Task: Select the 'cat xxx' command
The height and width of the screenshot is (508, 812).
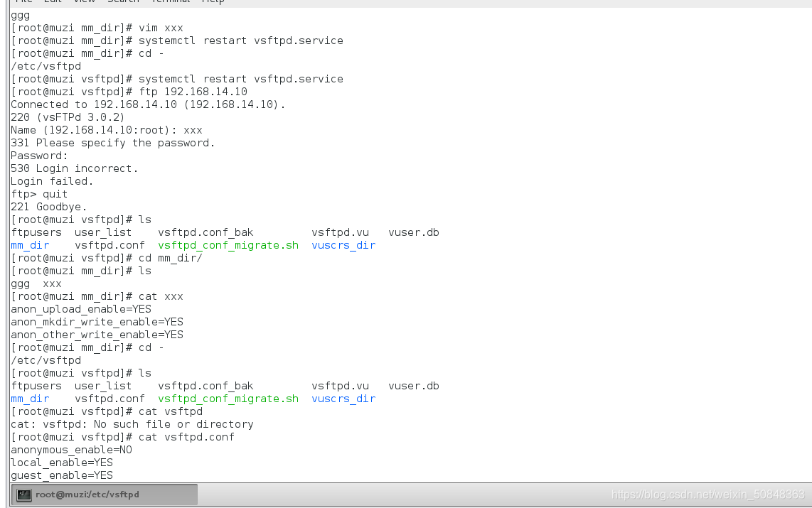Action: pyautogui.click(x=161, y=296)
